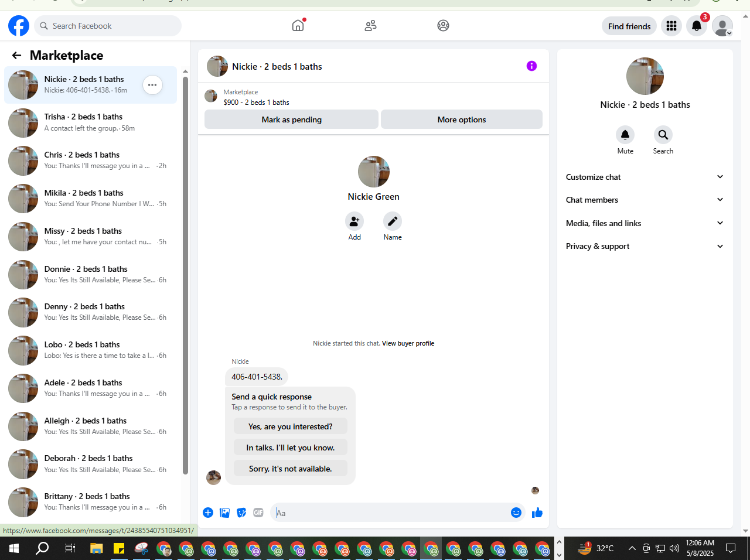Image resolution: width=750 pixels, height=560 pixels.
Task: Open the clock showing 12:06 AM
Action: [700, 548]
